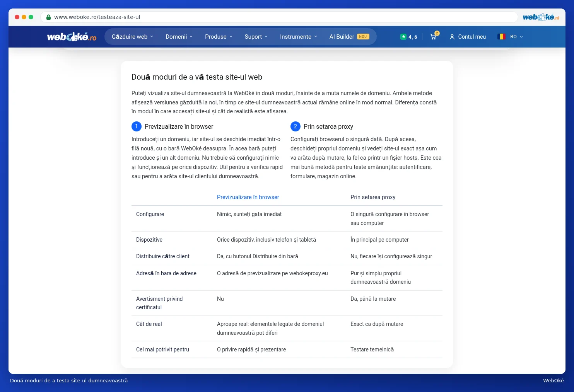The image size is (574, 392).
Task: Select the Previzualizare în browser column header
Action: (x=248, y=197)
